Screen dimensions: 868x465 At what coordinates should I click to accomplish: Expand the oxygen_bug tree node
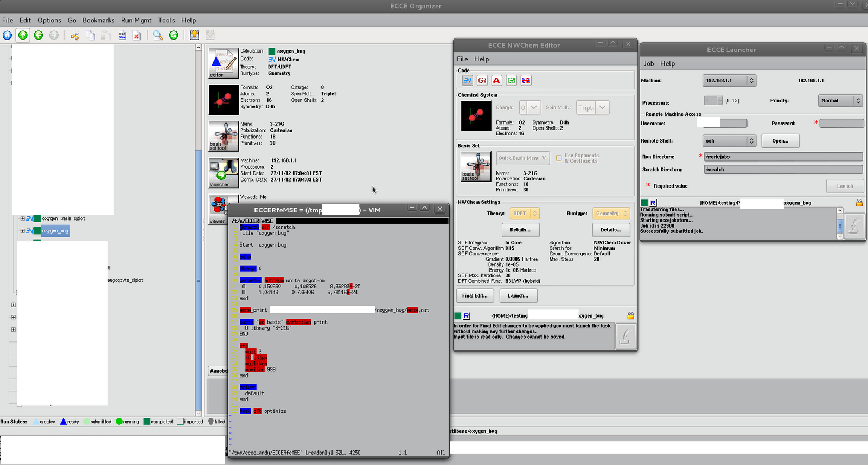(22, 231)
